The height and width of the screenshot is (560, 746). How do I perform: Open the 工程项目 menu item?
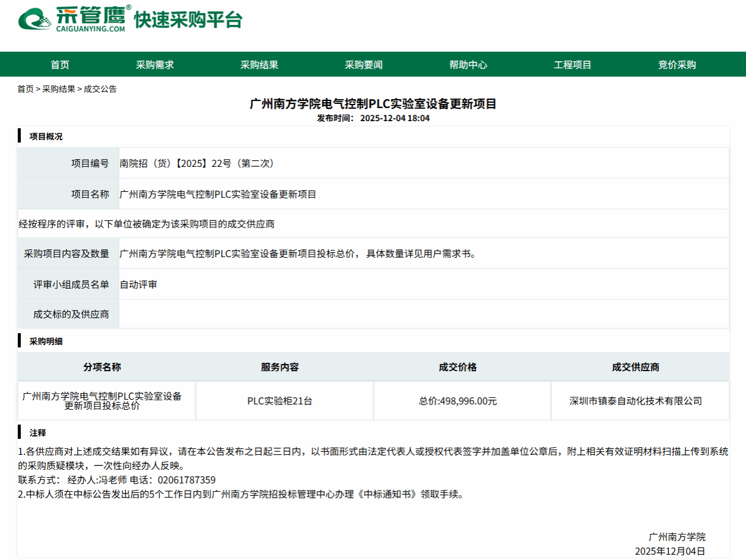pos(573,65)
